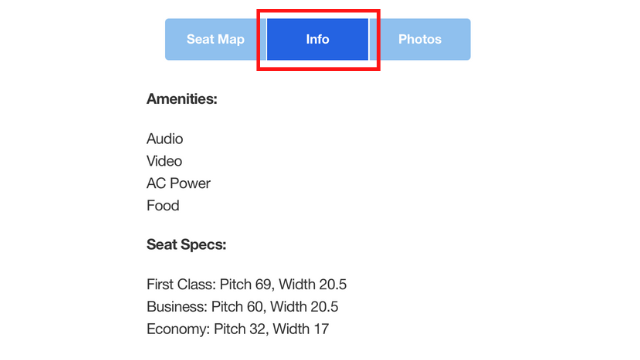Click Pitch 32 in Economy row
This screenshot has width=640, height=360.
click(240, 329)
